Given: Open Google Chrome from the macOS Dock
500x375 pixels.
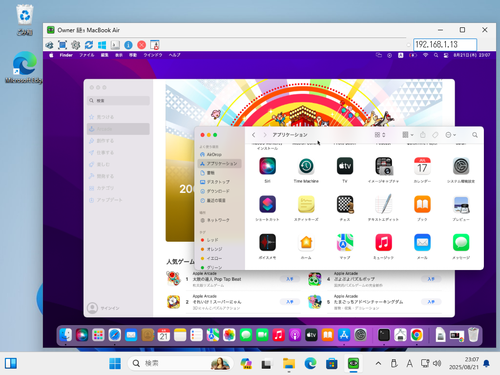Looking at the screenshot, I should pyautogui.click(x=417, y=335).
